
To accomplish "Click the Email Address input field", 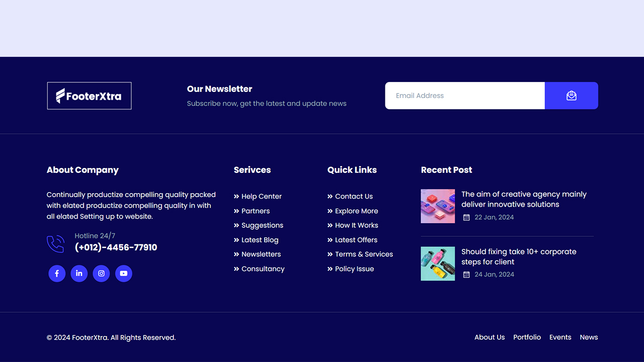I will click(464, 96).
